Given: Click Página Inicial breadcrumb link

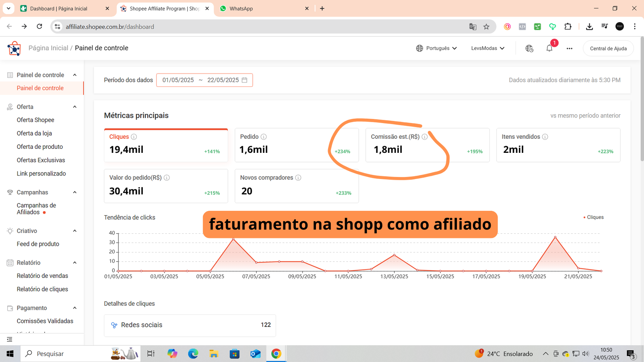Looking at the screenshot, I should [x=48, y=48].
